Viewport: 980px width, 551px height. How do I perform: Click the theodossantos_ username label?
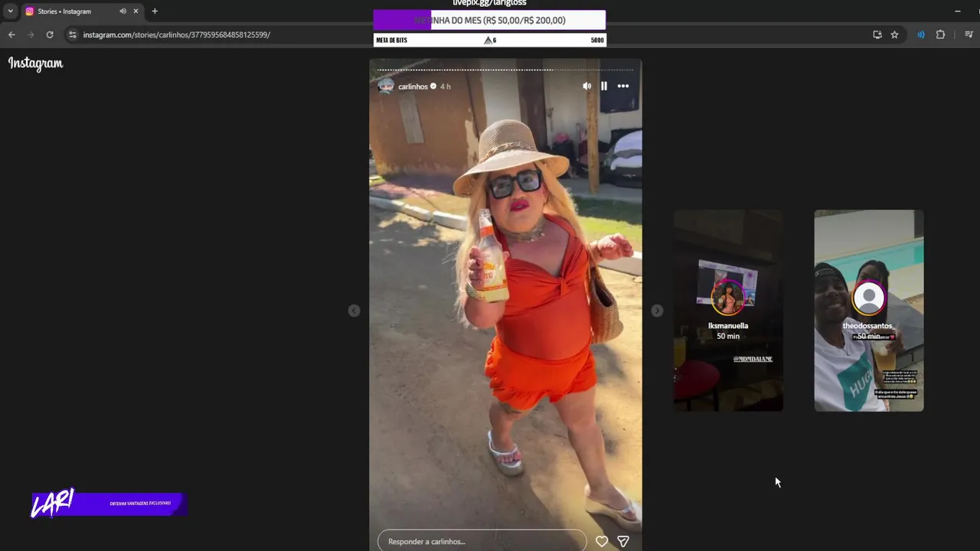pos(869,326)
